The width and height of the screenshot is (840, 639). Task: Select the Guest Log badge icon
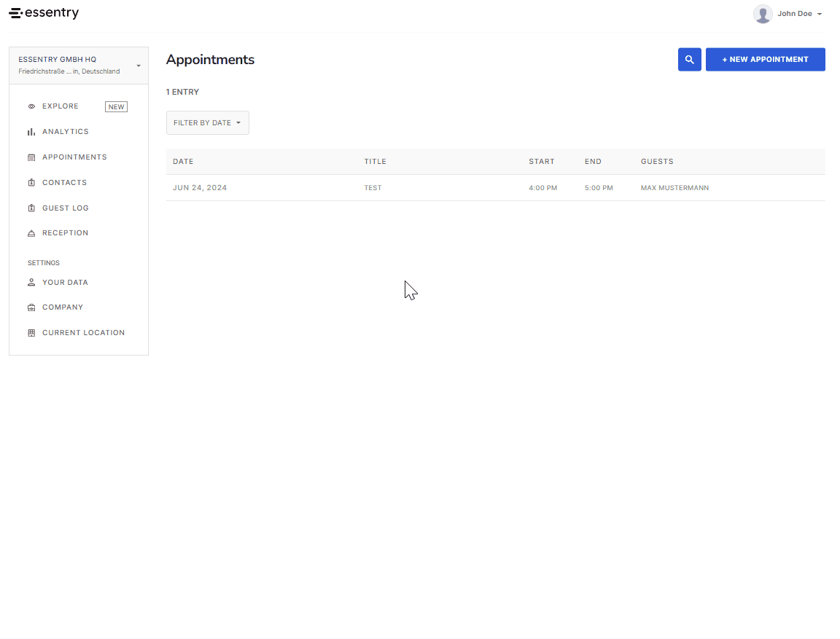pyautogui.click(x=31, y=208)
